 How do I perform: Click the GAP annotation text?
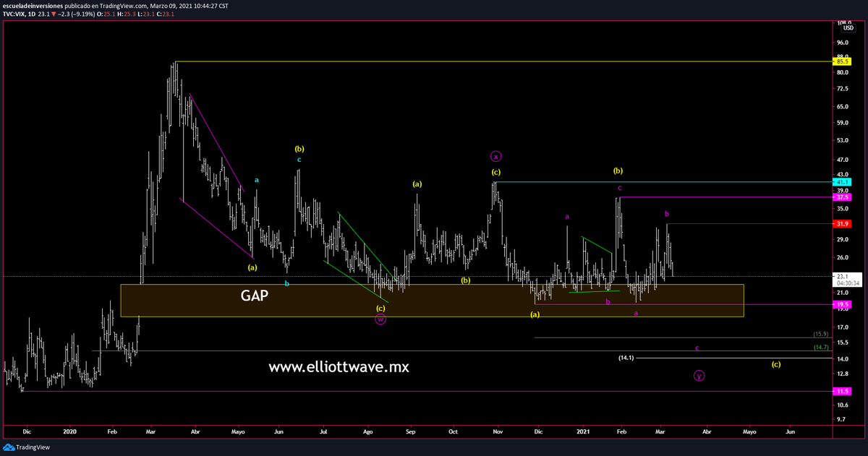(x=254, y=295)
